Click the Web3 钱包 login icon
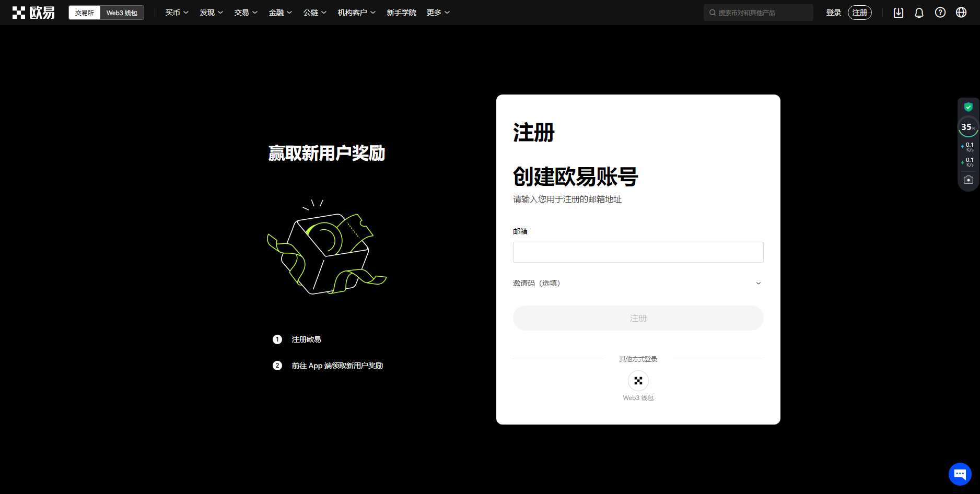The image size is (980, 494). pyautogui.click(x=638, y=381)
